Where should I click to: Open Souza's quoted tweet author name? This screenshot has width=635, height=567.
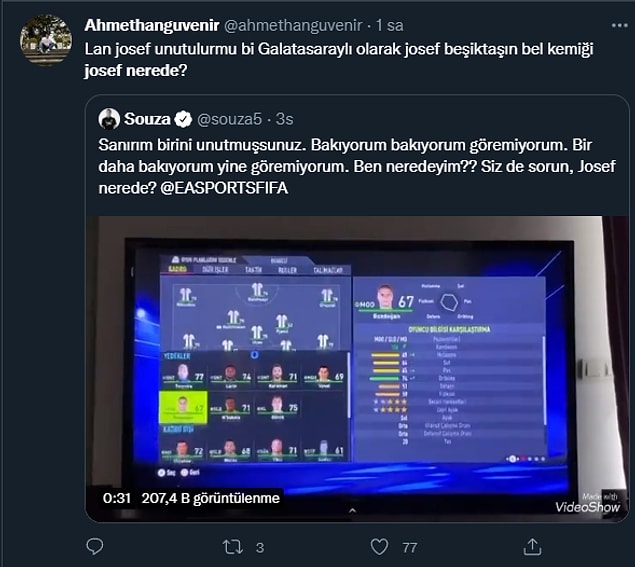[147, 119]
